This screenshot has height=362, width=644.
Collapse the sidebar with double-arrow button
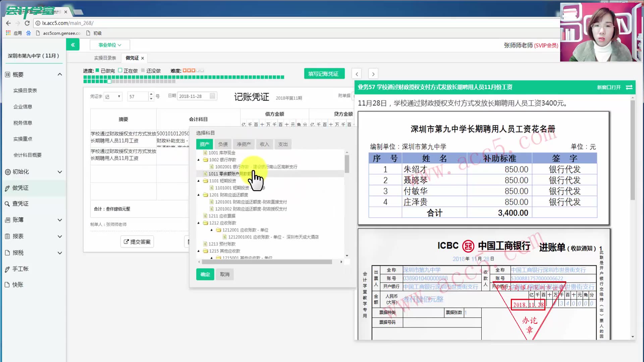pyautogui.click(x=73, y=45)
